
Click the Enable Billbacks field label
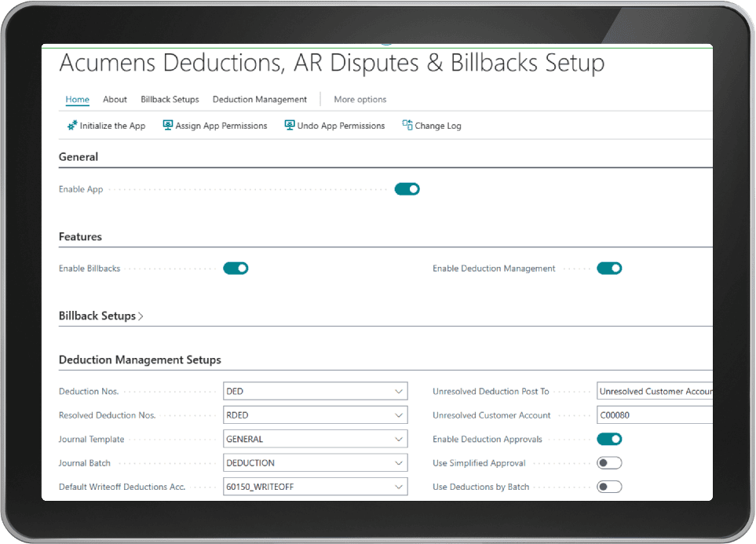point(89,268)
